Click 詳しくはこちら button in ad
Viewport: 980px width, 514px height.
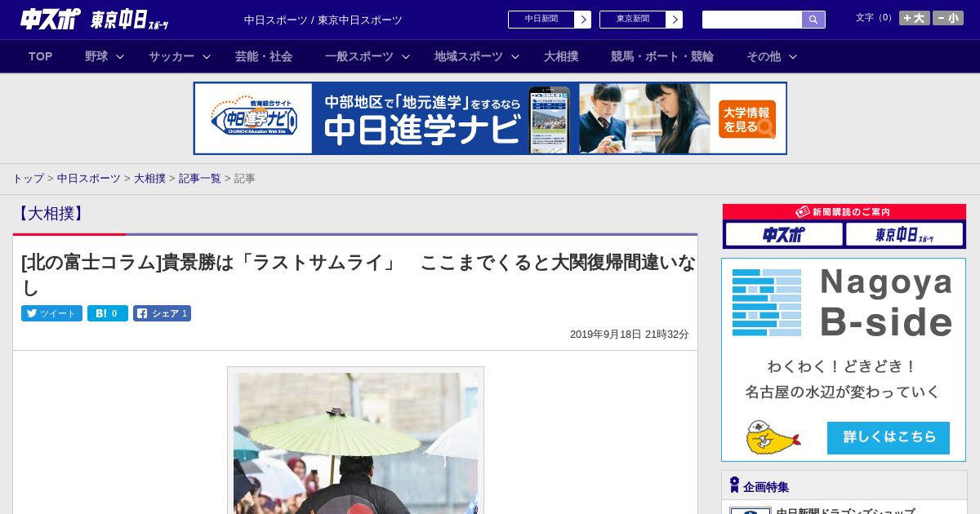click(889, 437)
